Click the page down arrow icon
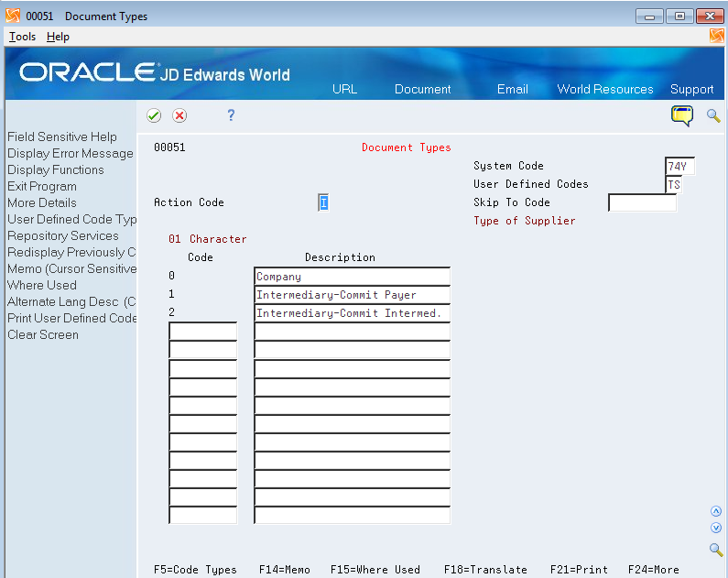728x578 pixels. tap(716, 528)
